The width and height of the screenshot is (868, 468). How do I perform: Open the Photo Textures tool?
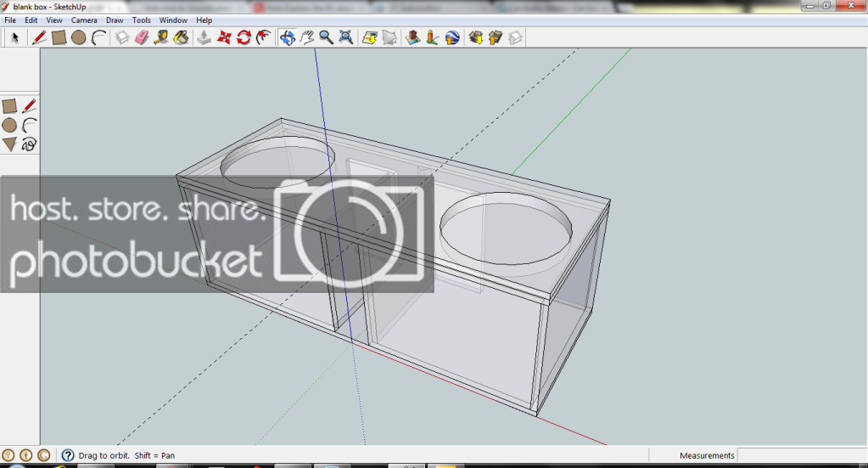point(433,37)
